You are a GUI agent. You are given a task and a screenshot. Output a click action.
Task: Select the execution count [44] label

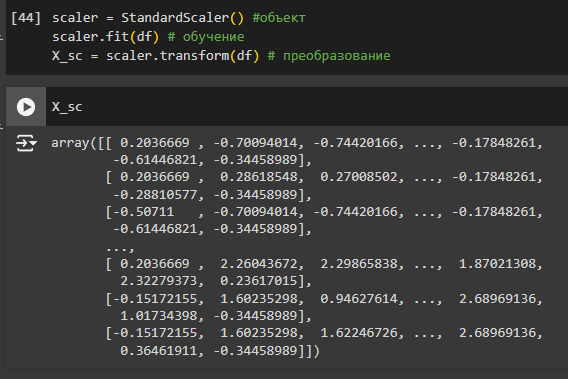click(26, 18)
